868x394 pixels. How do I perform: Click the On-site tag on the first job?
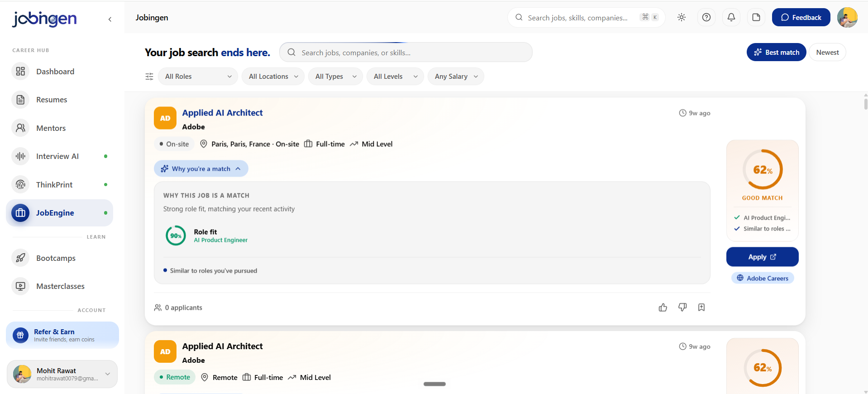tap(174, 144)
